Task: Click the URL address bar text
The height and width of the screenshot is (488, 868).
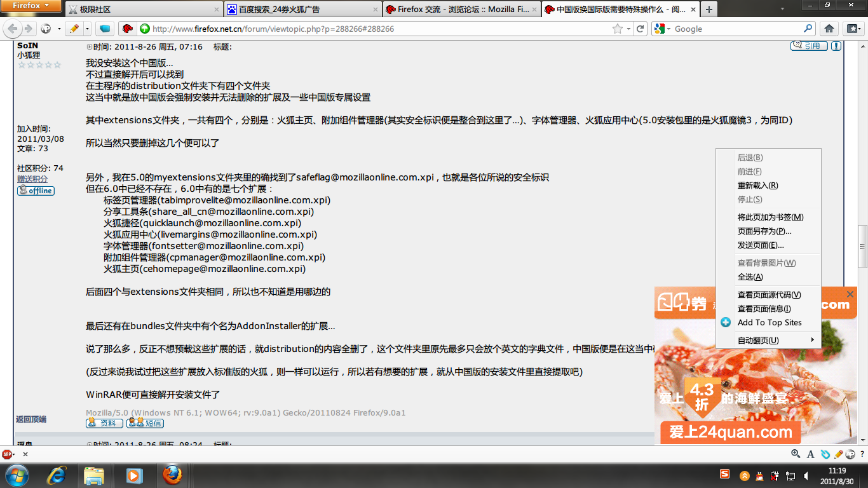Action: [x=273, y=29]
